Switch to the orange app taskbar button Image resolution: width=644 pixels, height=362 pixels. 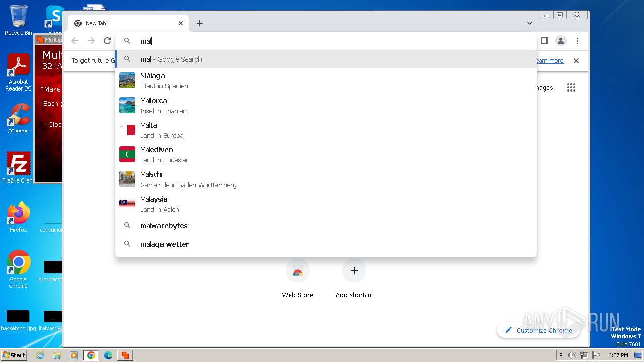point(125,355)
